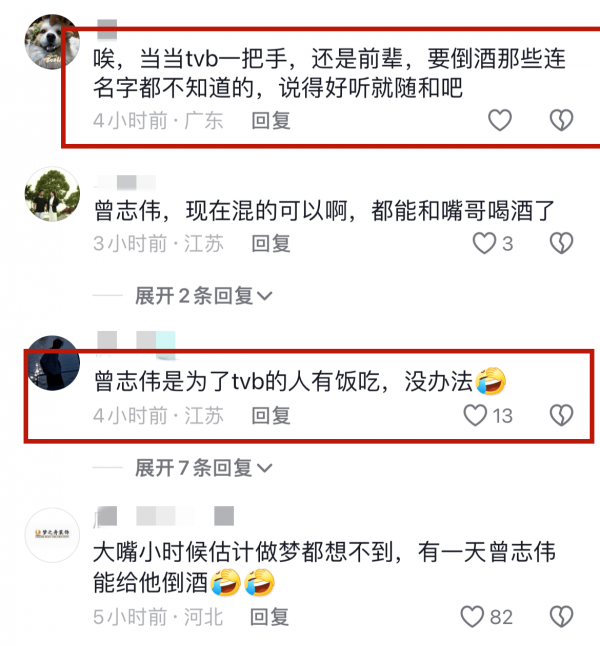Like the comment with 13 likes
This screenshot has height=646, width=600.
pos(476,415)
